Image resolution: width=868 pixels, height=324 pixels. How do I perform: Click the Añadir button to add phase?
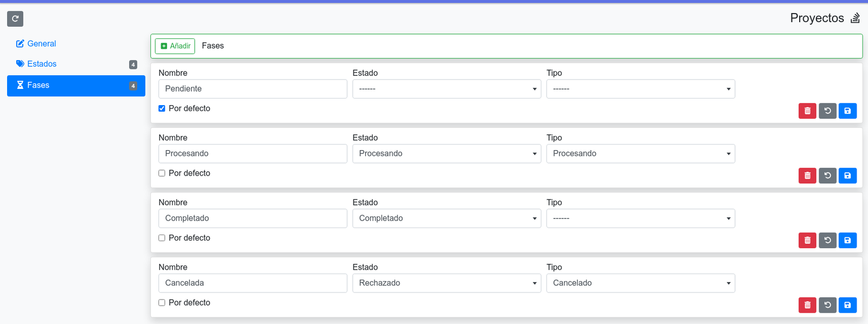(175, 46)
